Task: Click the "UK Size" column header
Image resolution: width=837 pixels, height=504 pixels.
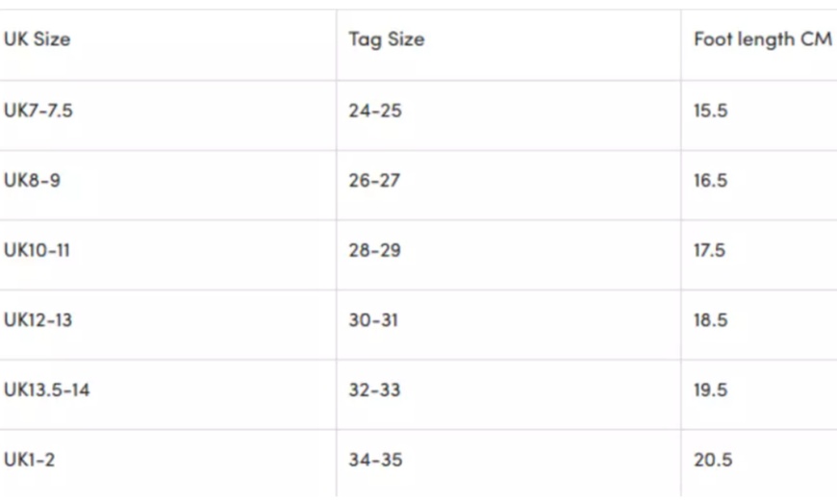Action: pos(37,40)
